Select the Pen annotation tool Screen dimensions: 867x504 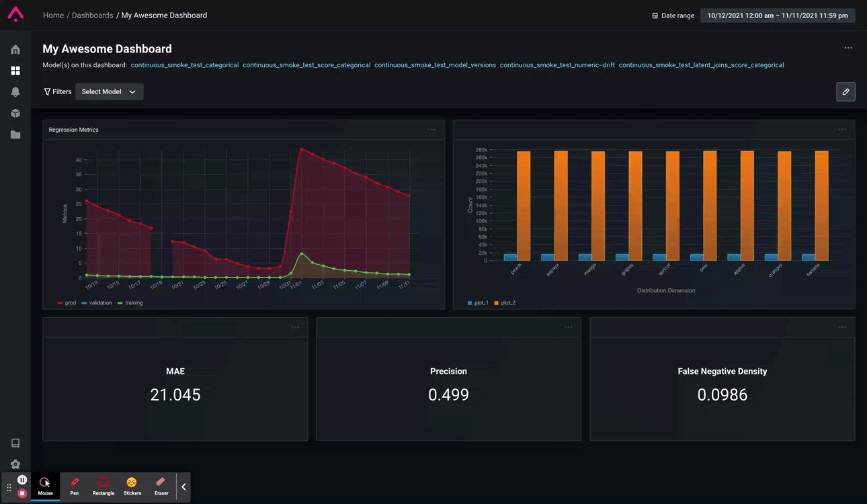(75, 486)
